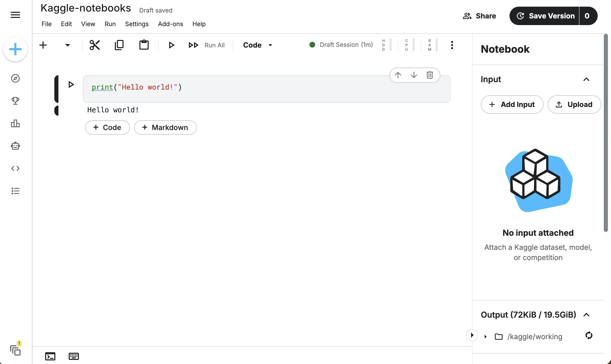Paste cell from clipboard
The width and height of the screenshot is (611, 364).
point(144,45)
